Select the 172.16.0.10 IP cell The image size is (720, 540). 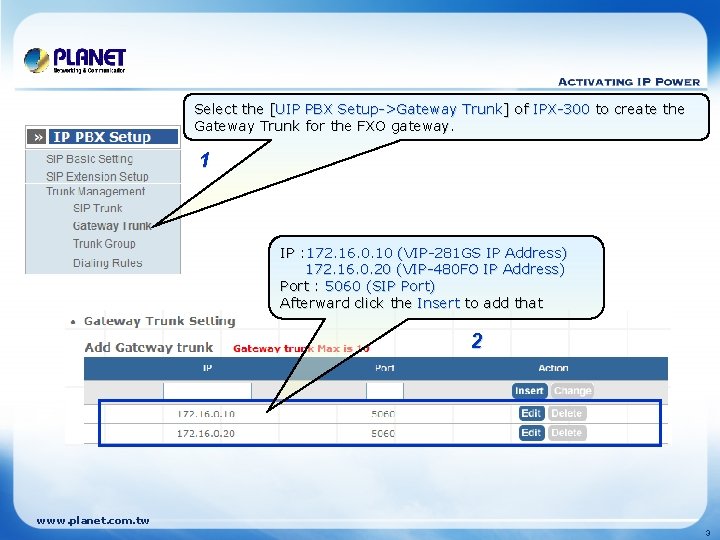(206, 414)
